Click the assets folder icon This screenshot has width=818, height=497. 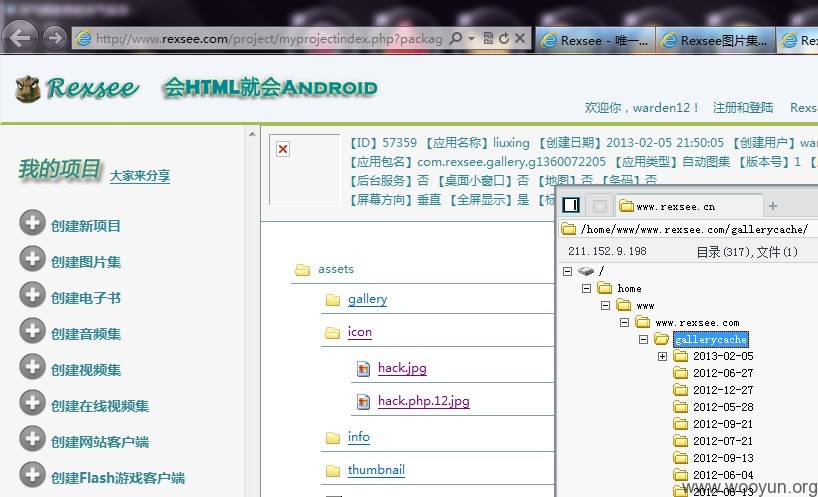click(302, 270)
